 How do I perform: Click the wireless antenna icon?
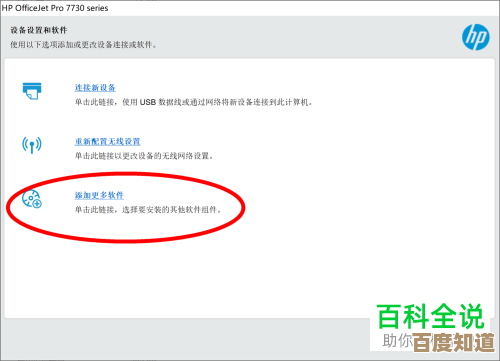[32, 145]
